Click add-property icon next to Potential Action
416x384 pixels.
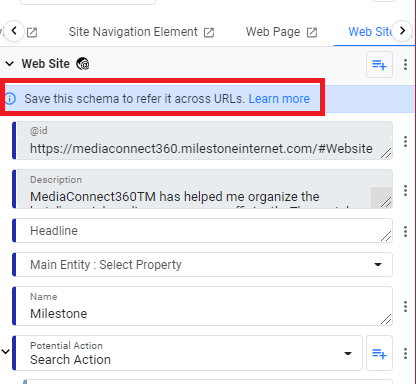(379, 353)
